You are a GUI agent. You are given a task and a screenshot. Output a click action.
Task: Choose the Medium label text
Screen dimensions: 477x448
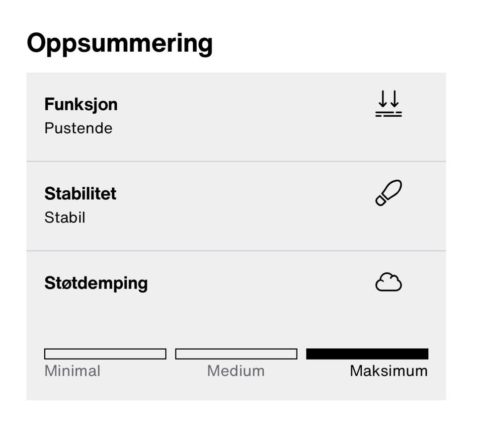click(236, 371)
